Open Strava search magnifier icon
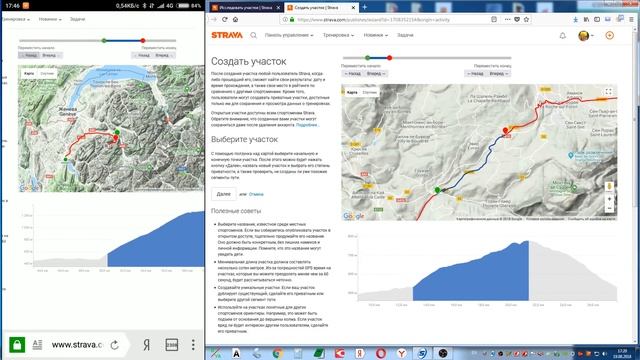 (x=253, y=35)
